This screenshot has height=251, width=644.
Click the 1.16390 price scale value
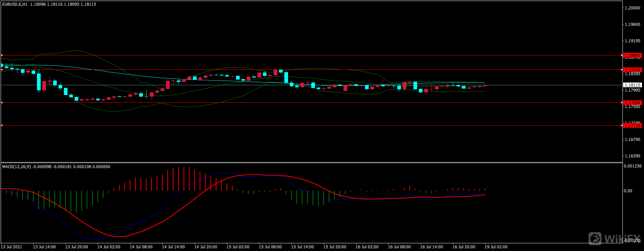click(632, 156)
